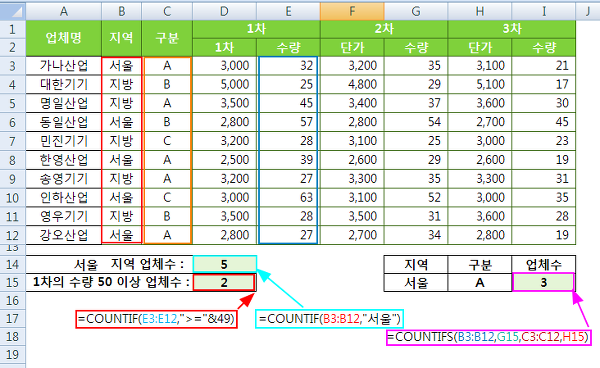600x368 pixels.
Task: Click 2차 quantity 54 in row 6
Action: (x=416, y=122)
